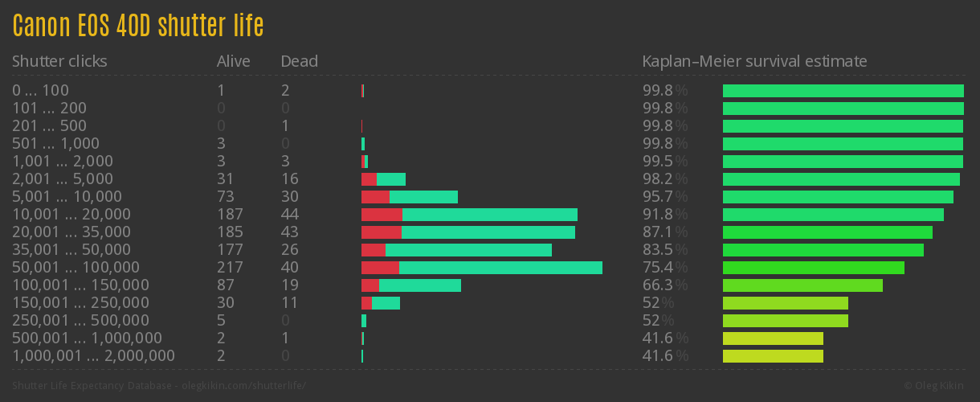Click the © Oleg Kikin credit
This screenshot has height=402, width=980.
[x=935, y=386]
